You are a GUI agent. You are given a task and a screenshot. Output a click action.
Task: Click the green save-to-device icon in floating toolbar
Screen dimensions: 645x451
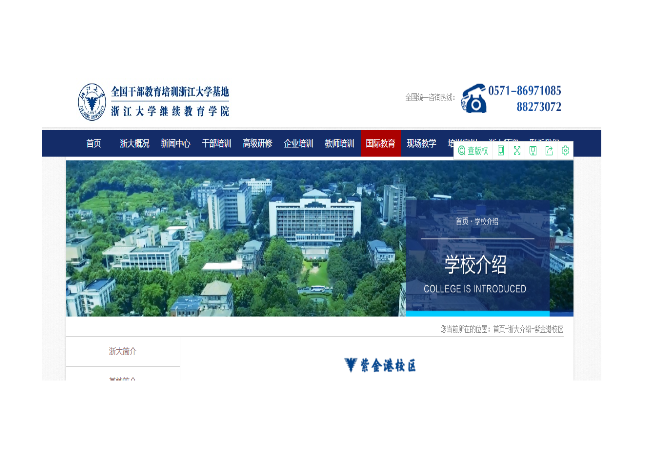pyautogui.click(x=533, y=151)
